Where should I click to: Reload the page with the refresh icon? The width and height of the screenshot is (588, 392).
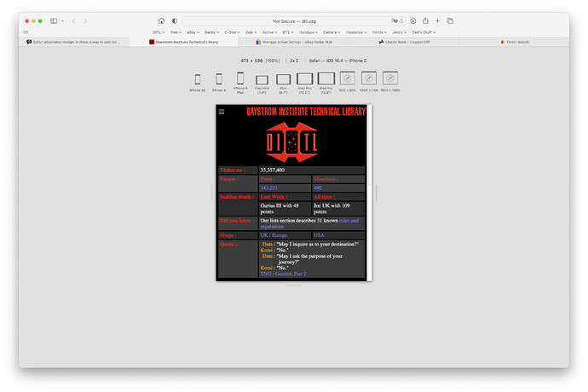[401, 21]
